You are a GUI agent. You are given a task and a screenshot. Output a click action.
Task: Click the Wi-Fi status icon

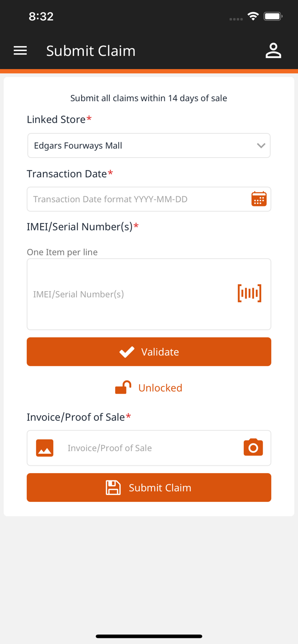(253, 16)
